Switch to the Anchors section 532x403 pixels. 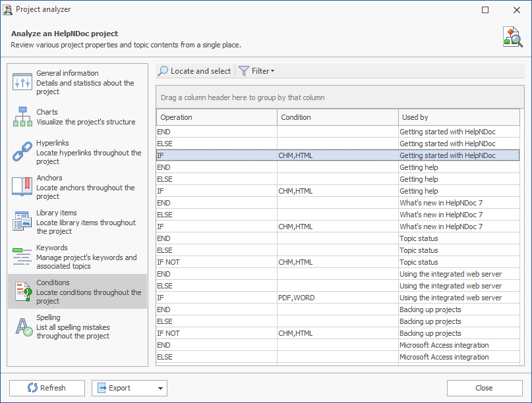pyautogui.click(x=77, y=187)
